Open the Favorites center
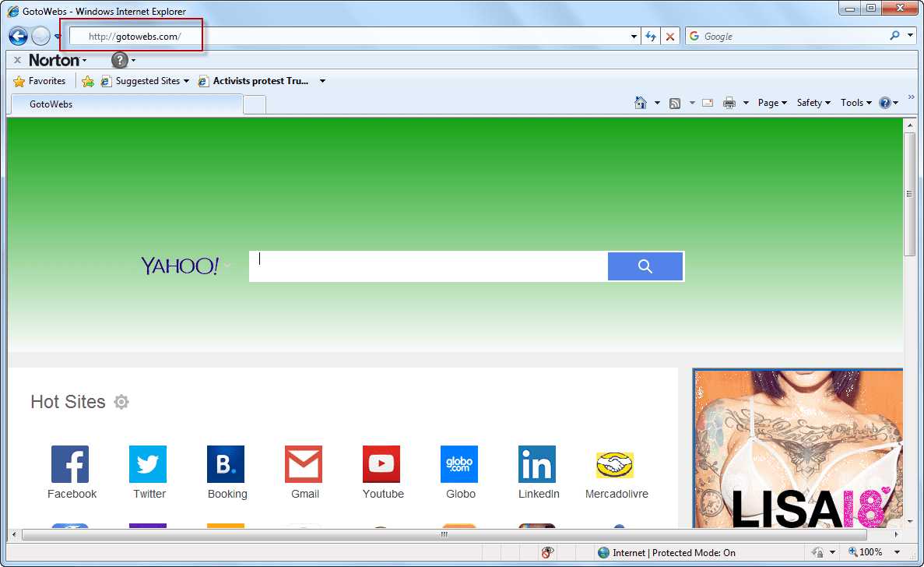 tap(40, 81)
